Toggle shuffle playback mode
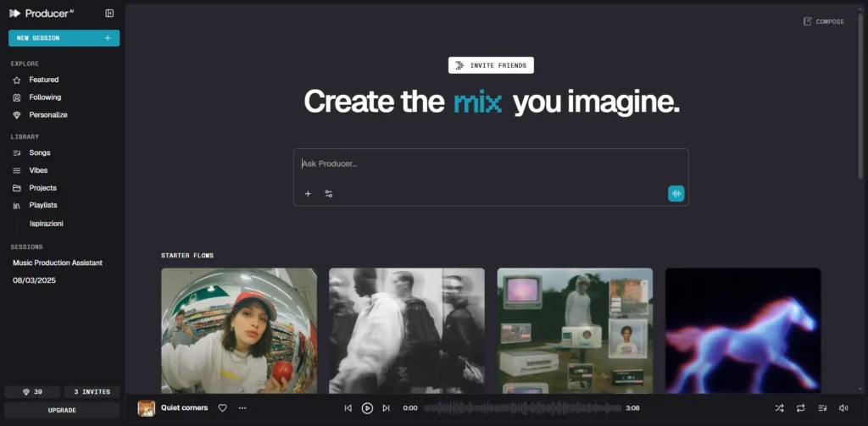868x426 pixels. (x=779, y=408)
